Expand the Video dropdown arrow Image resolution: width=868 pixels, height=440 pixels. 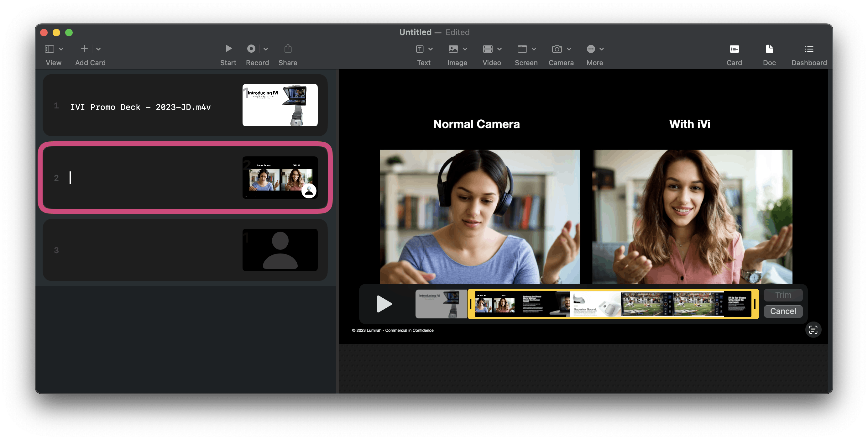click(x=500, y=49)
